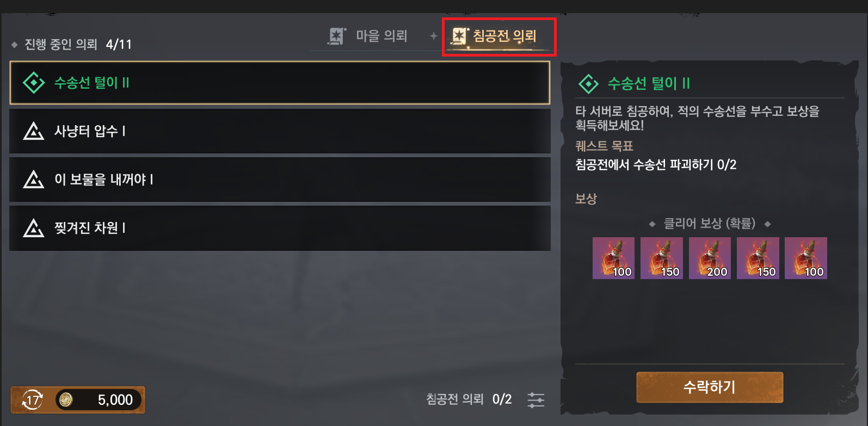The height and width of the screenshot is (426, 868).
Task: Click the green diamond icon beside 수송선 털이 II
Action: click(x=34, y=83)
